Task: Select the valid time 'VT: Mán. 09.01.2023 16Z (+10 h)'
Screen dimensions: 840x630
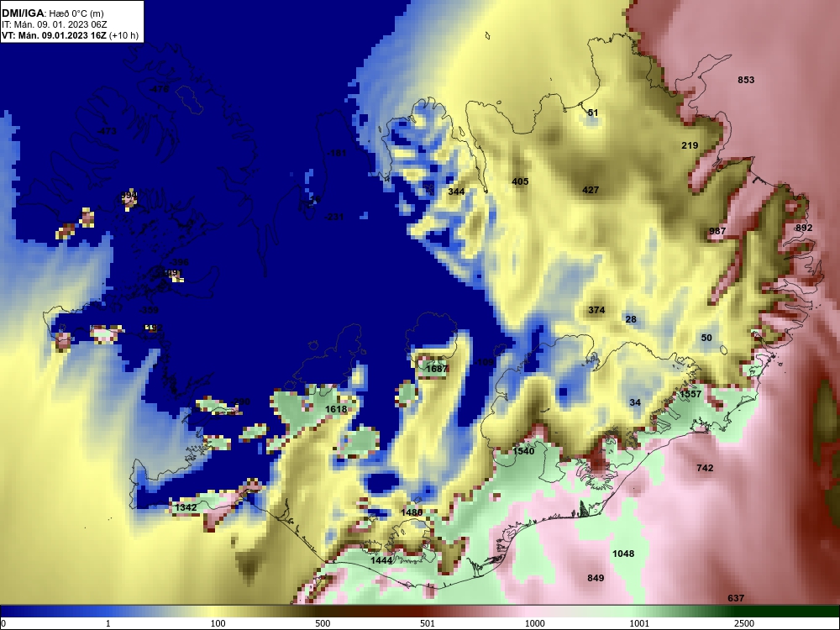Action: [70, 35]
